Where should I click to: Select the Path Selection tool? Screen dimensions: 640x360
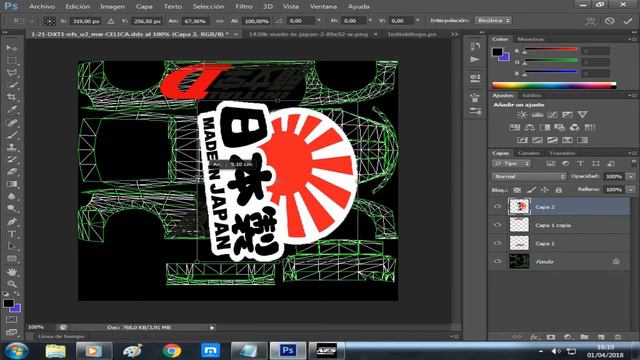11,247
